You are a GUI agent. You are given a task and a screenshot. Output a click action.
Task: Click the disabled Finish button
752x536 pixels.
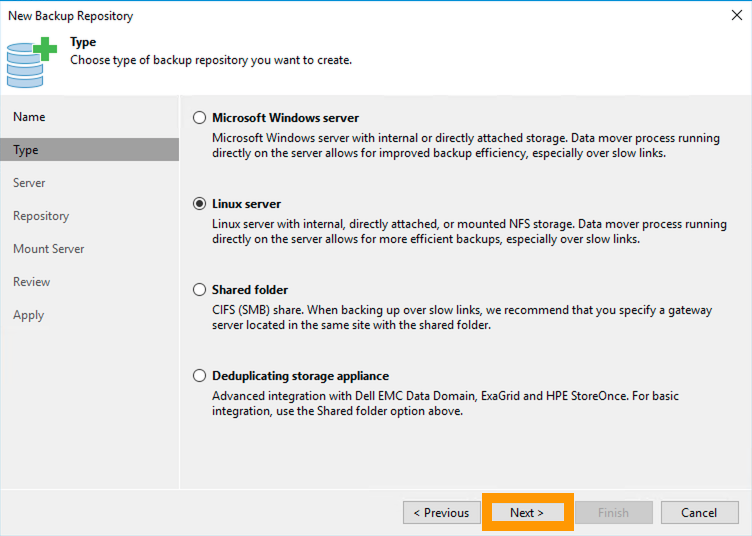[614, 513]
